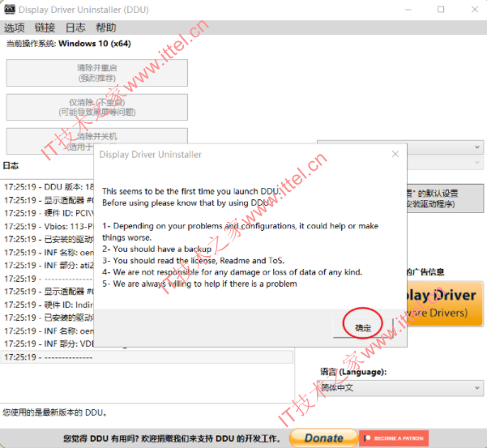
Task: Maximize the DDU main window
Action: [441, 10]
